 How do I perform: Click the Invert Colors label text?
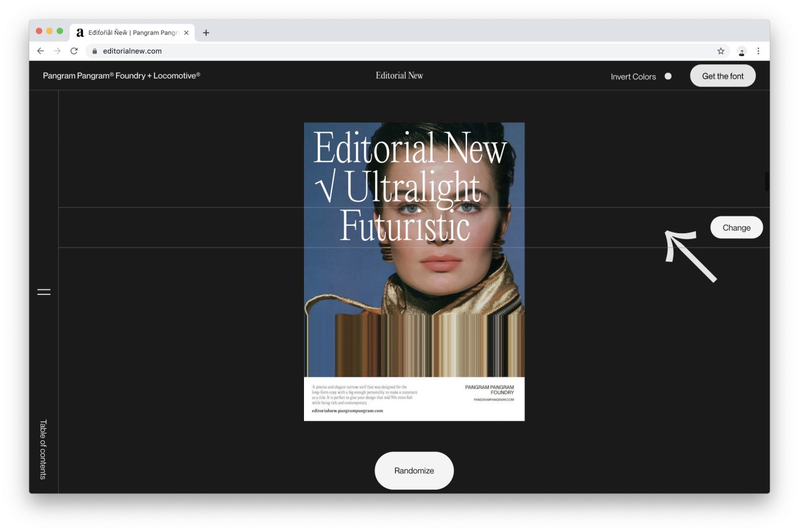(x=634, y=77)
